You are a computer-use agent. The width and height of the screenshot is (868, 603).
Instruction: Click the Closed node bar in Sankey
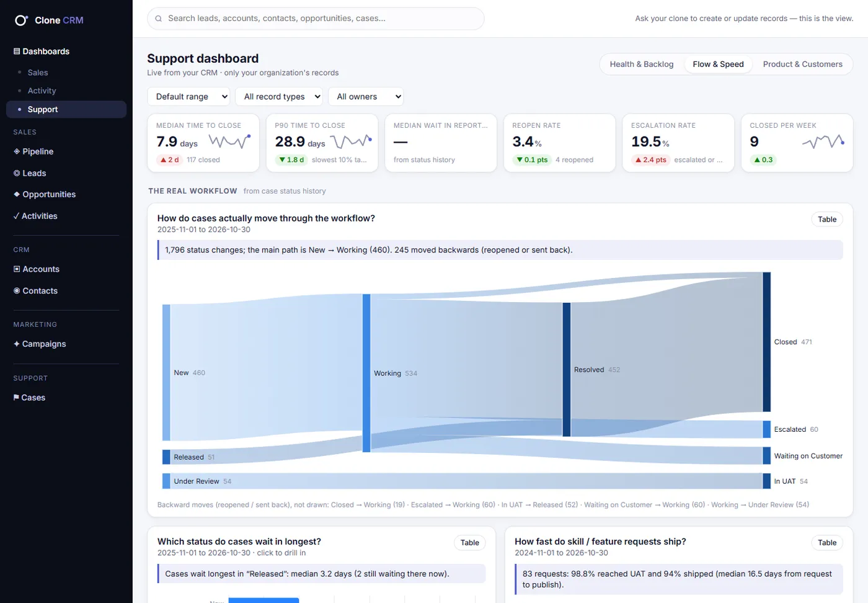click(766, 342)
